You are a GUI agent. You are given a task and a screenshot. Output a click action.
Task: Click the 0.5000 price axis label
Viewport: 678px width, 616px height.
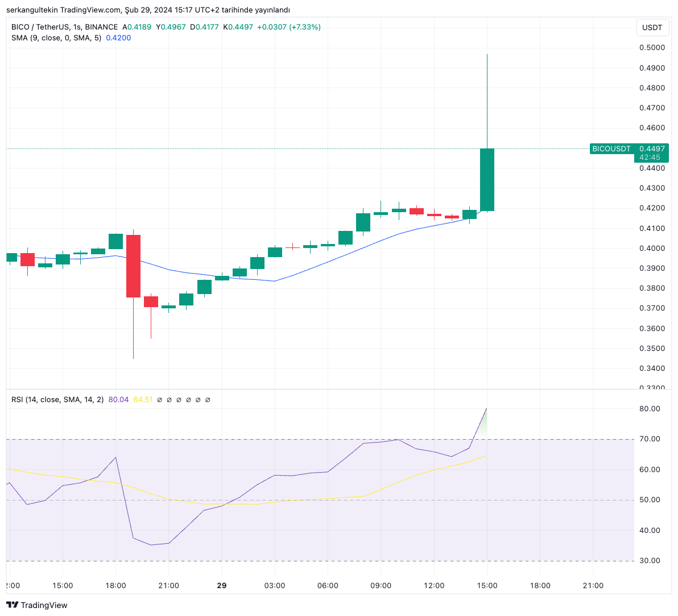tap(652, 48)
